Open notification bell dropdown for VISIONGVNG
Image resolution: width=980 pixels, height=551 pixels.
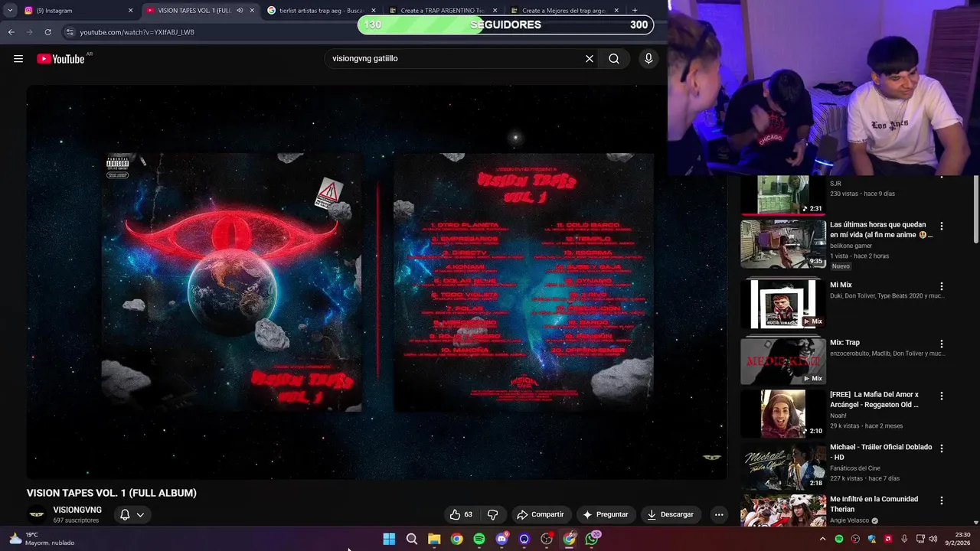pos(132,514)
